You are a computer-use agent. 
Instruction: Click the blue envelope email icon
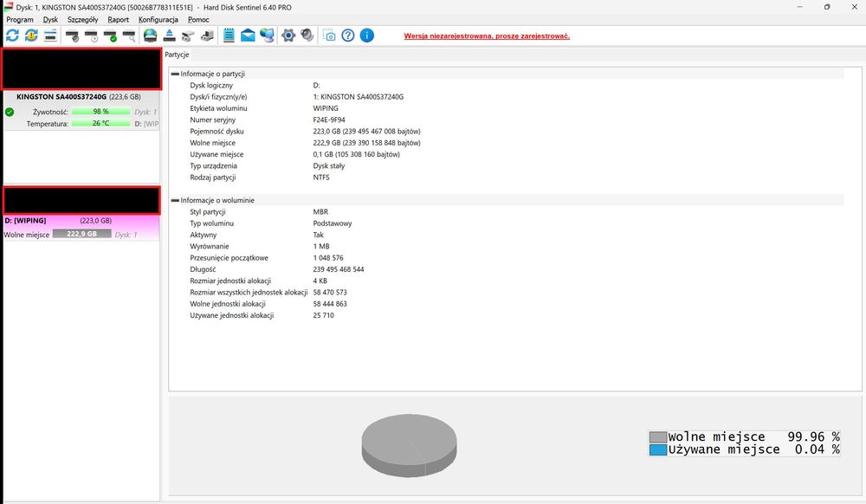[x=248, y=36]
